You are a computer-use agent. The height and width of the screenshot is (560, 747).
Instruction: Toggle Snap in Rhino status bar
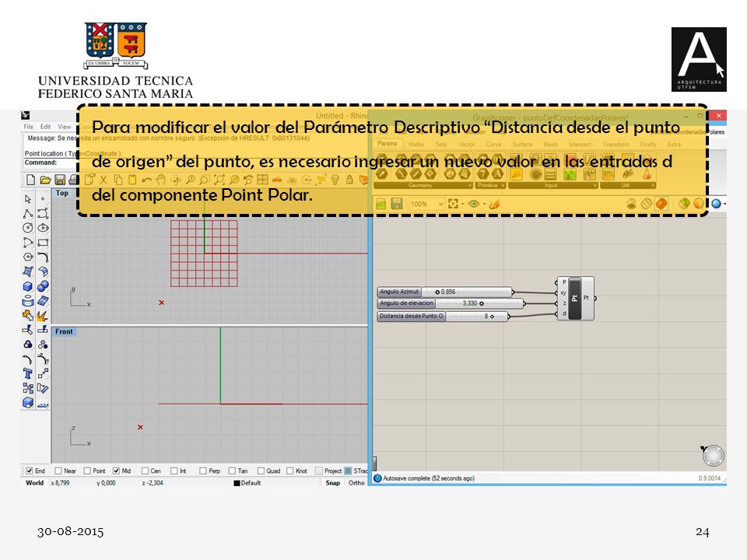tap(332, 483)
